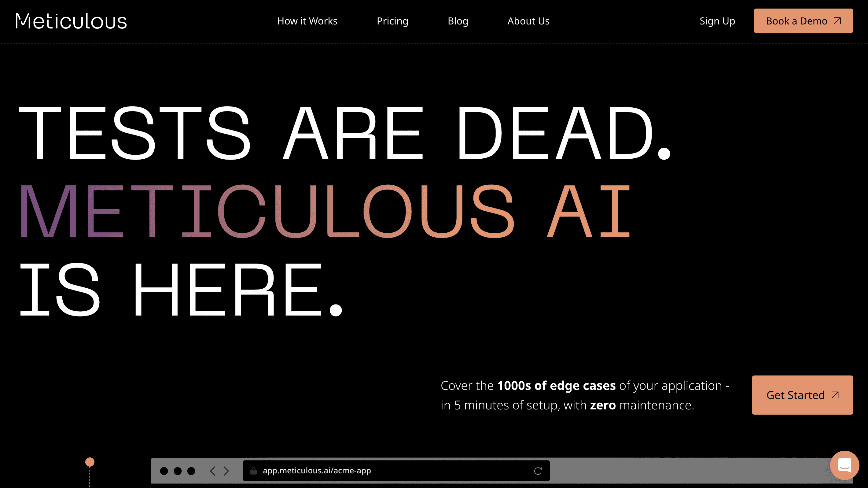Click the app.meticulous.ai/acme-app address field
The height and width of the screenshot is (488, 868).
pyautogui.click(x=396, y=471)
